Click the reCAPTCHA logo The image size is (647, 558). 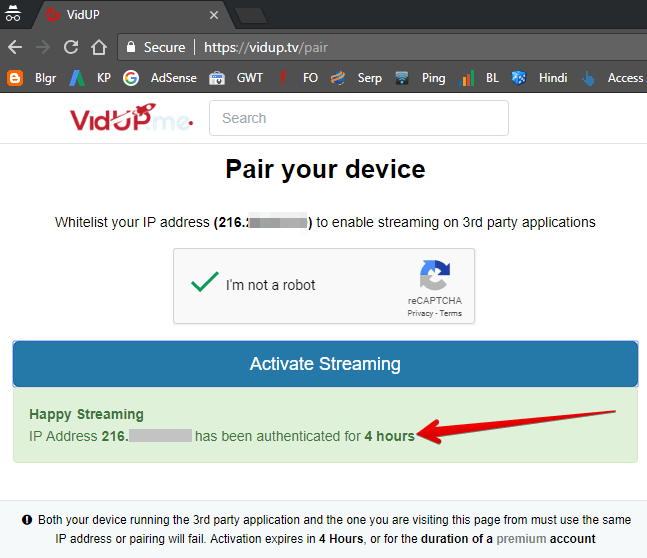(x=435, y=275)
